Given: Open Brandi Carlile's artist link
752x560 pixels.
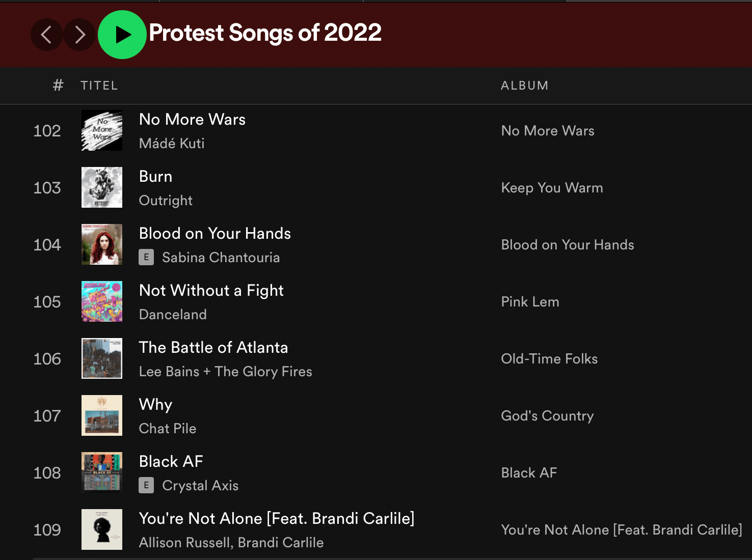Looking at the screenshot, I should (281, 543).
